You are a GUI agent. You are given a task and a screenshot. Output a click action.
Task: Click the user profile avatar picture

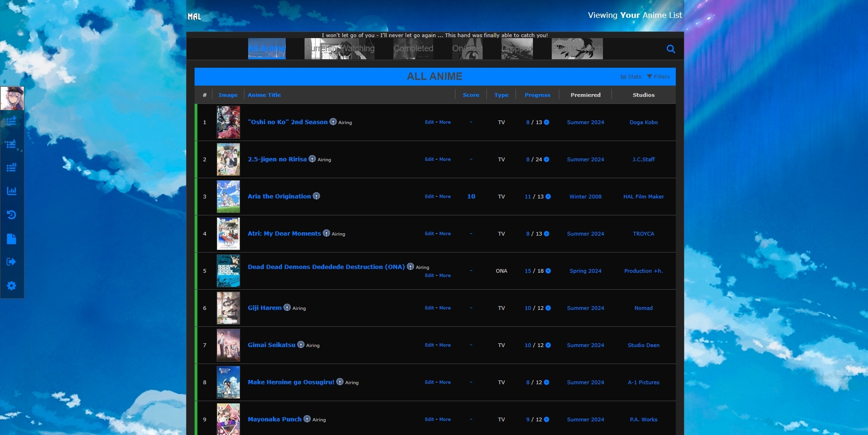pyautogui.click(x=12, y=98)
